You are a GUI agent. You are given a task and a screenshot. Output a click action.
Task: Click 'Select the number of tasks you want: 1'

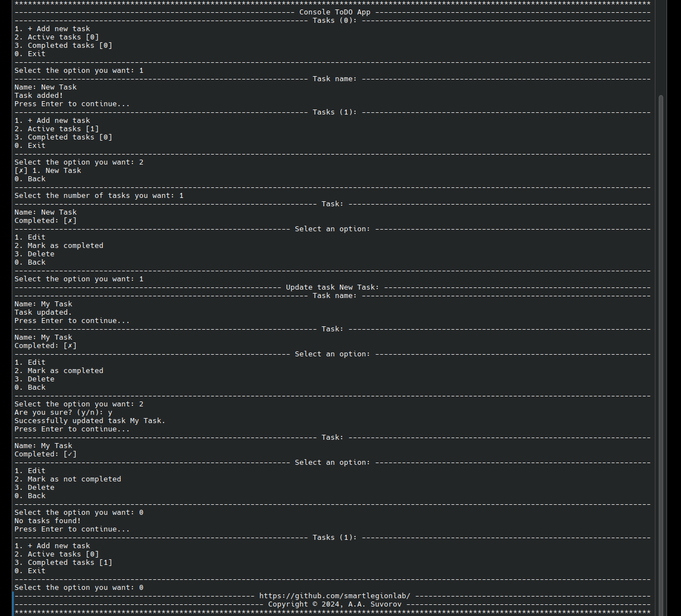point(99,196)
